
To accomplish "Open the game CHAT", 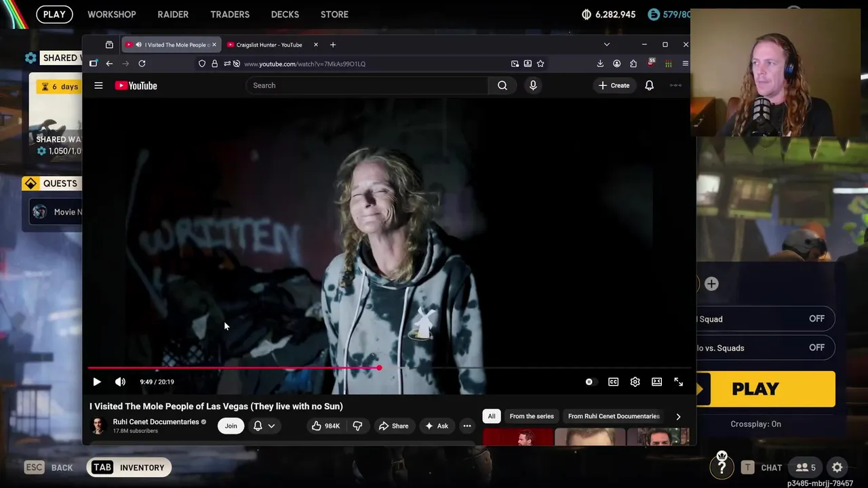I will tap(762, 467).
